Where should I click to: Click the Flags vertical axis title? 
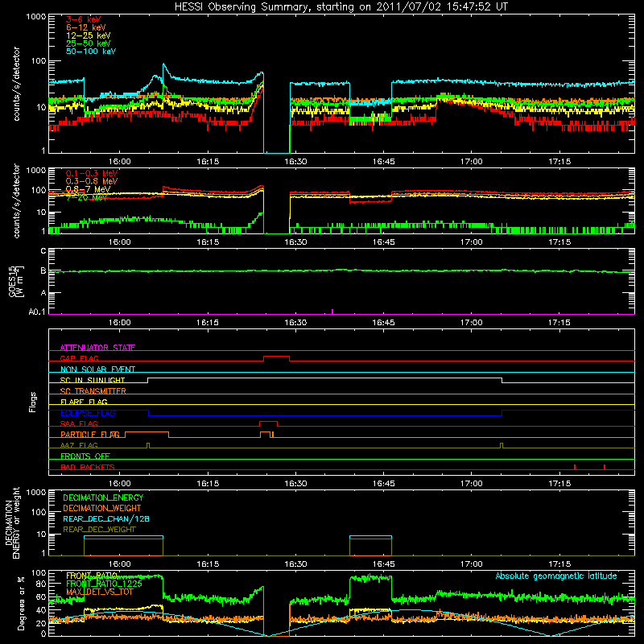[x=33, y=402]
